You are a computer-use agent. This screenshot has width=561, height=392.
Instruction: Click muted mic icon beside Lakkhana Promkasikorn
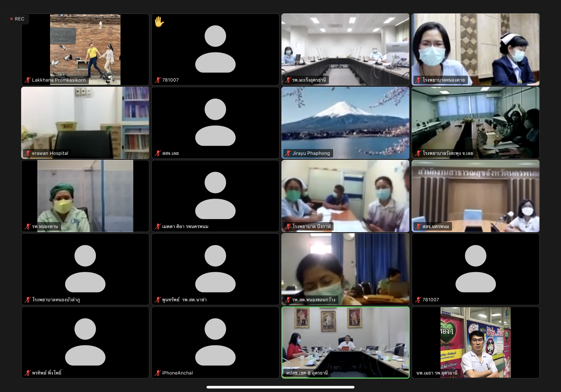click(x=27, y=80)
